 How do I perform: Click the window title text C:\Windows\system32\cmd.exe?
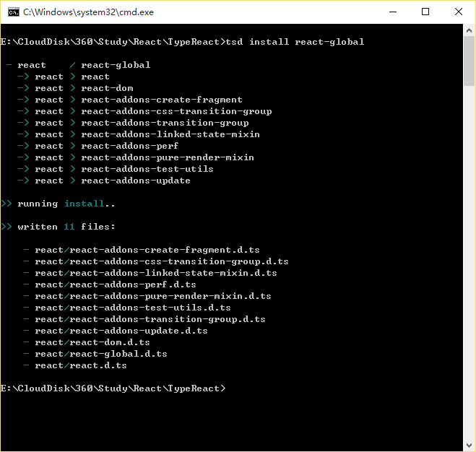pos(88,12)
